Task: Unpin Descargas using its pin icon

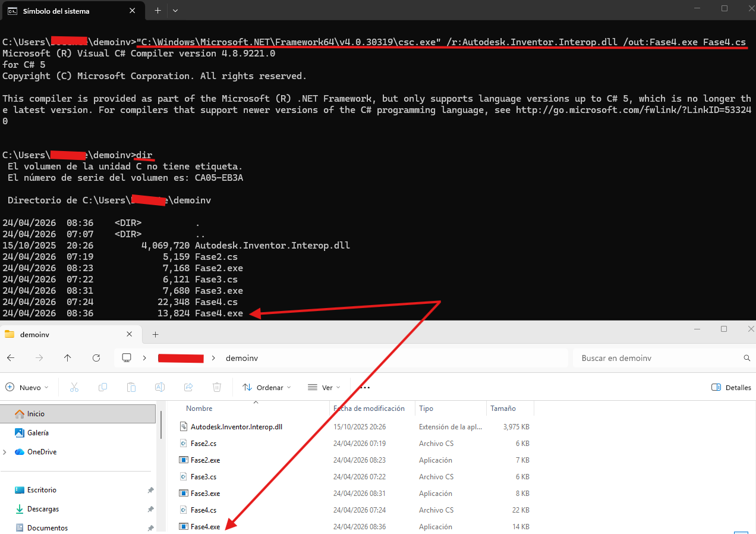Action: 150,509
